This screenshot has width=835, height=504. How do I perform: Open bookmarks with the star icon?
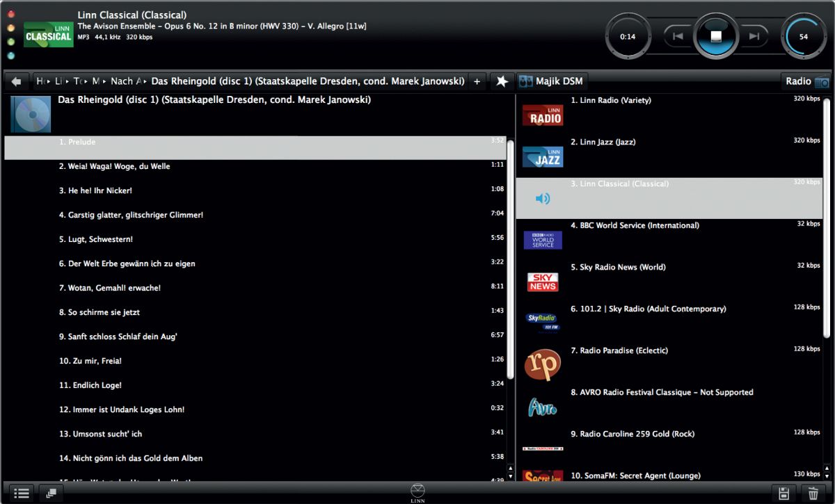pos(501,81)
